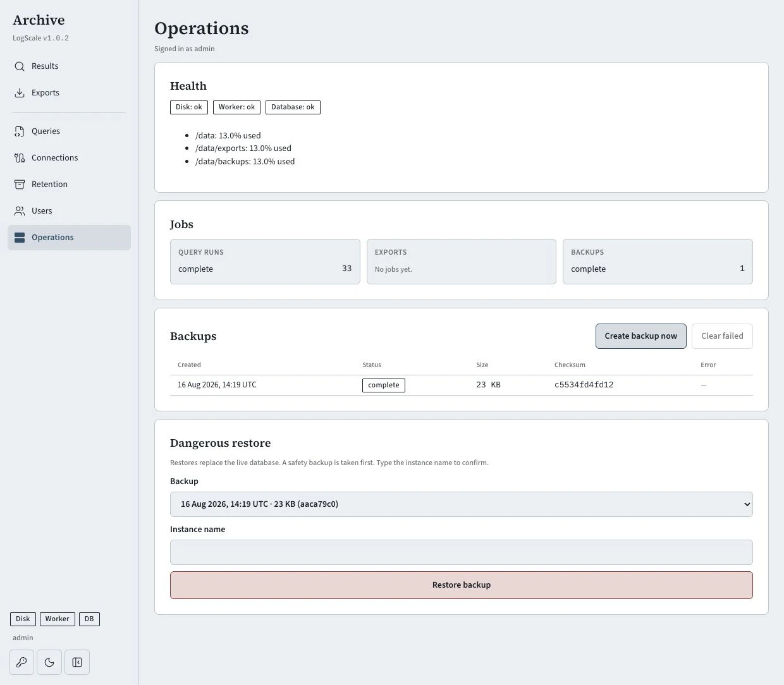Screen dimensions: 784x685
Task: Select the Operations nav item
Action: coord(69,238)
